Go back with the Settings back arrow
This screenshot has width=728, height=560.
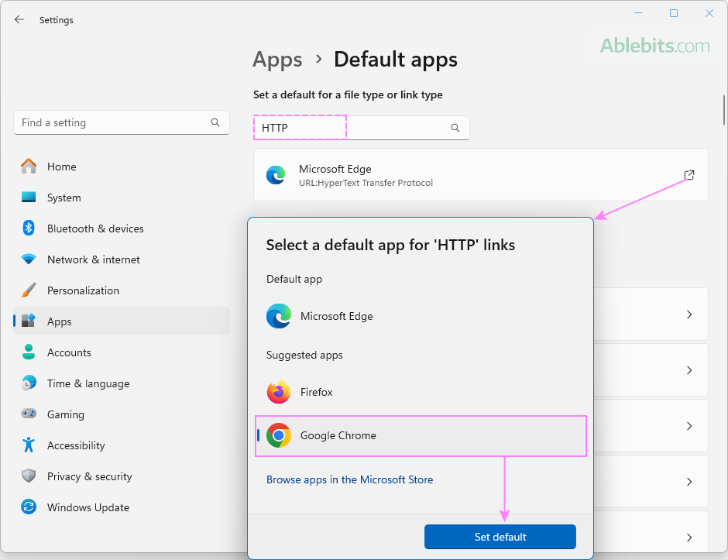pos(19,19)
